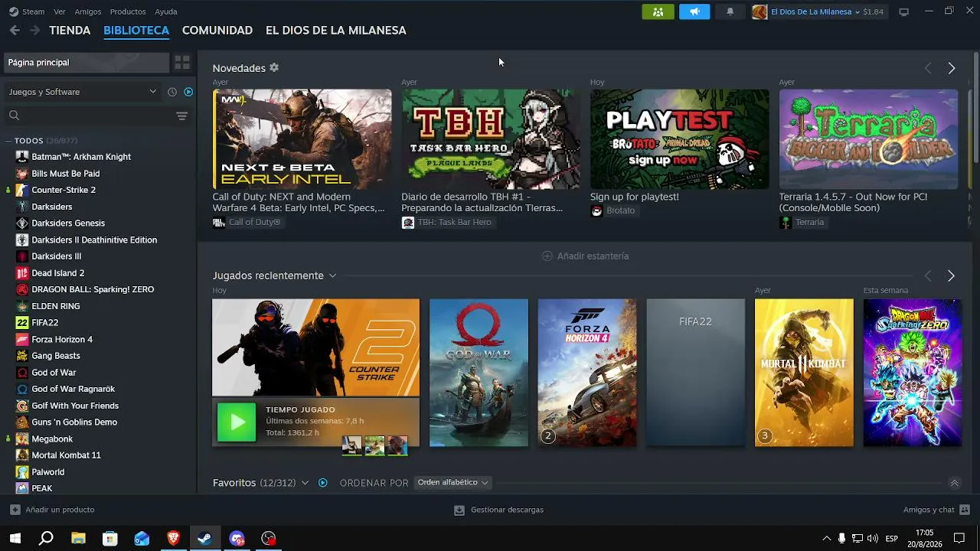Open the Amigos menu
Image resolution: width=980 pixels, height=551 pixels.
click(x=88, y=11)
